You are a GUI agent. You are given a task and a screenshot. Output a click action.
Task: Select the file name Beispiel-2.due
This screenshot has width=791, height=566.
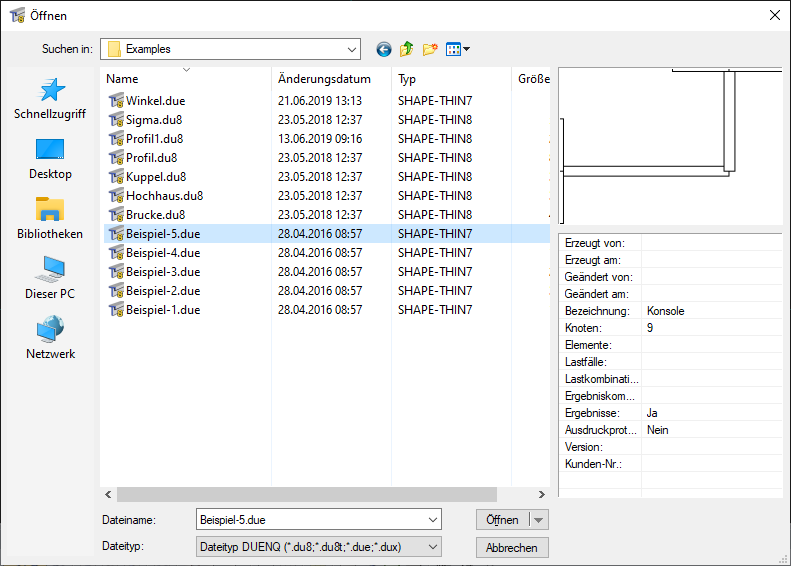click(163, 291)
